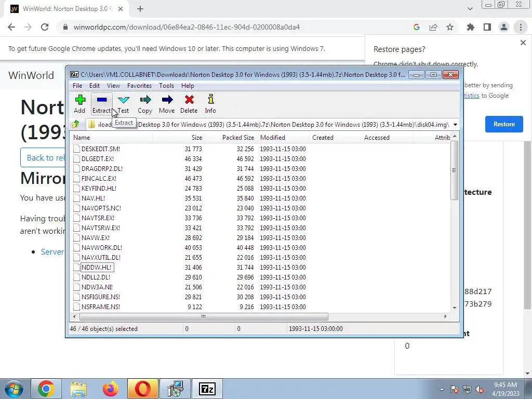Viewport: 532px width, 399px height.
Task: Select file DLGEDT.EX!
Action: [x=97, y=159]
